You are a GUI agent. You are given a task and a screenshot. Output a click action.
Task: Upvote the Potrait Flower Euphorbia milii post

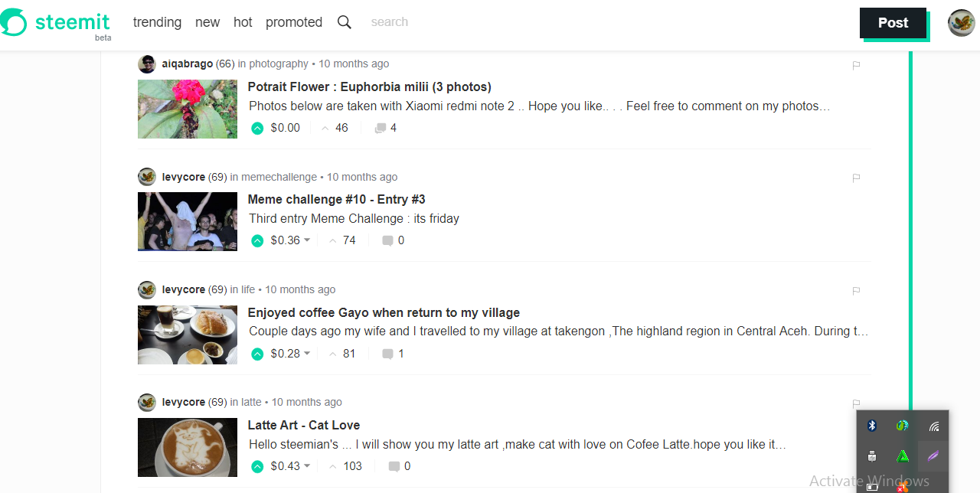257,128
